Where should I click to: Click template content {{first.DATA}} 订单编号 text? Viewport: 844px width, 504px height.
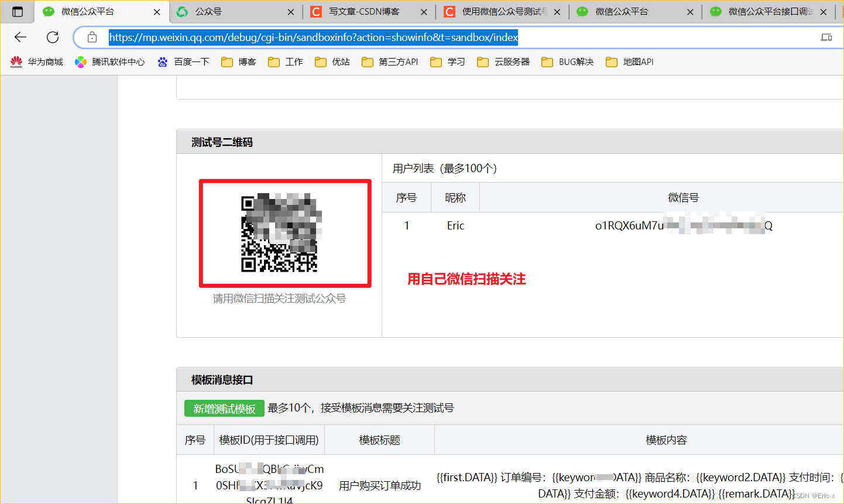640,486
